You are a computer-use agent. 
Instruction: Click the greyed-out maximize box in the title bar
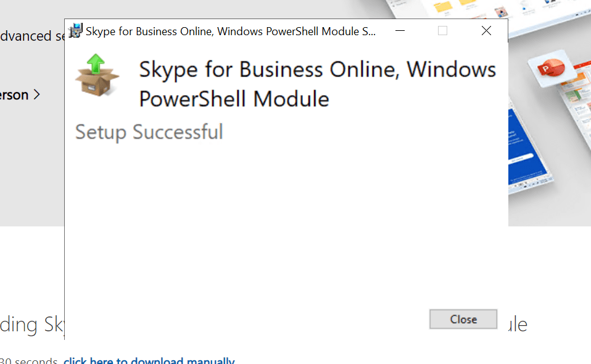(x=442, y=31)
